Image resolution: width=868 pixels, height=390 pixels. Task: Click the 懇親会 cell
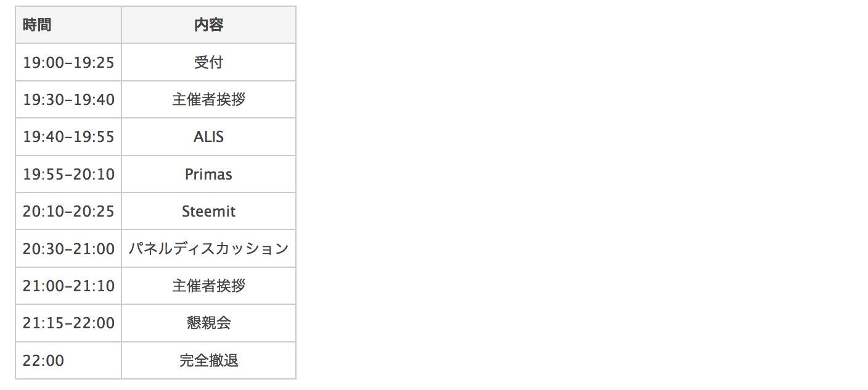point(208,323)
